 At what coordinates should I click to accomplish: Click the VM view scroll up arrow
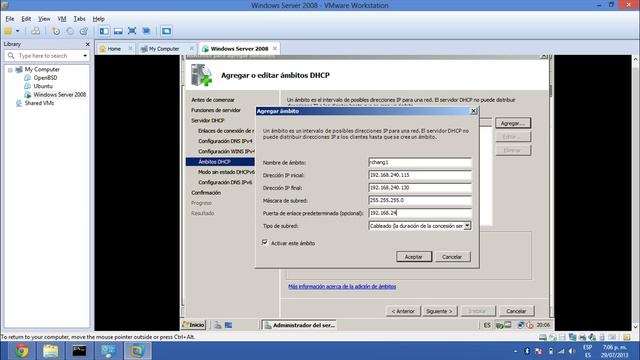click(x=636, y=59)
